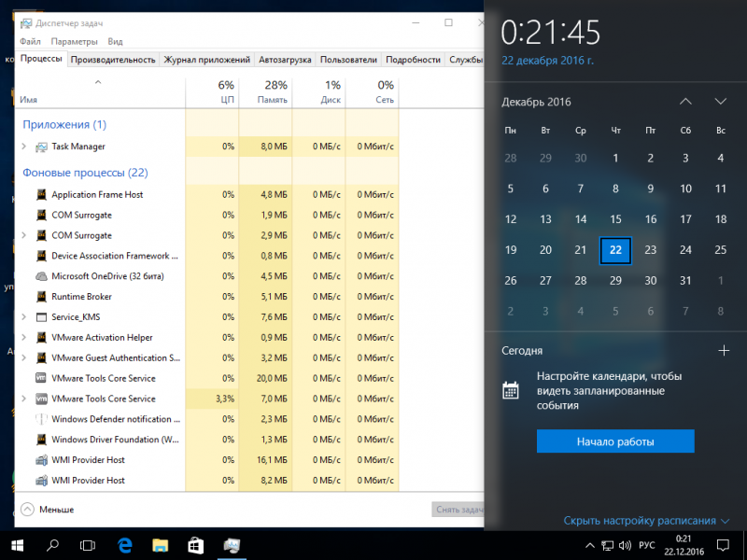Click the Task Manager taskbar icon
Image resolution: width=747 pixels, height=560 pixels.
coord(232,545)
